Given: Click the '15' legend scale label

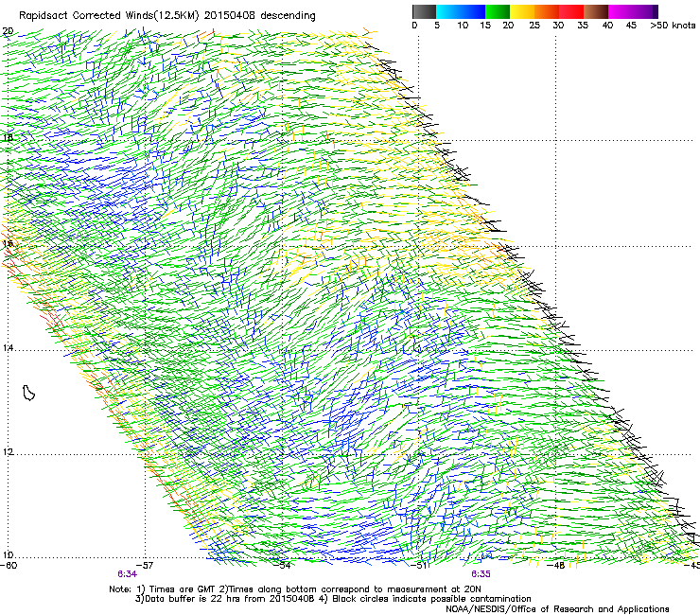Looking at the screenshot, I should 485,26.
